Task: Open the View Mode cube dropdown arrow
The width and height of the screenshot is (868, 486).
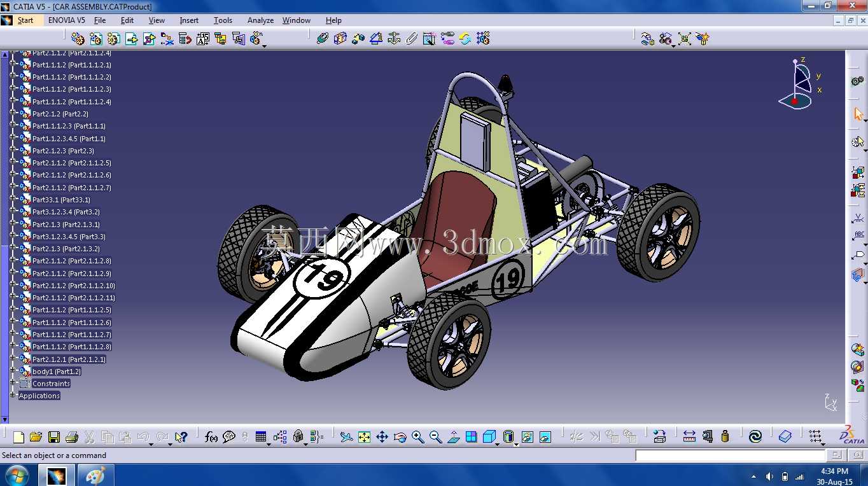Action: click(x=498, y=443)
